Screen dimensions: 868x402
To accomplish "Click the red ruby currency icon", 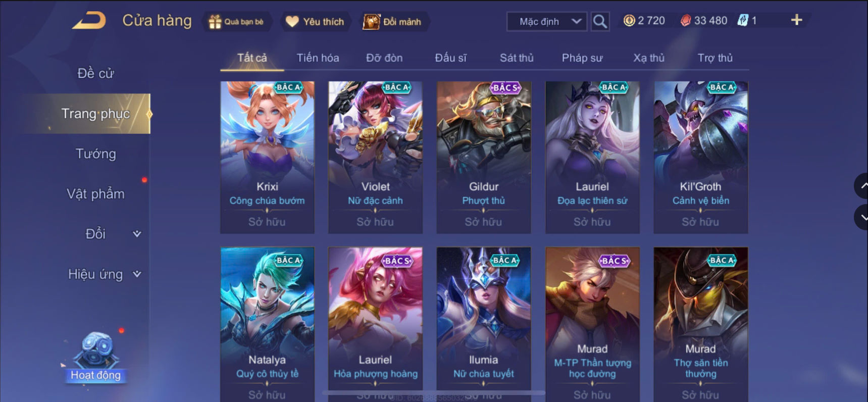I will pyautogui.click(x=685, y=21).
